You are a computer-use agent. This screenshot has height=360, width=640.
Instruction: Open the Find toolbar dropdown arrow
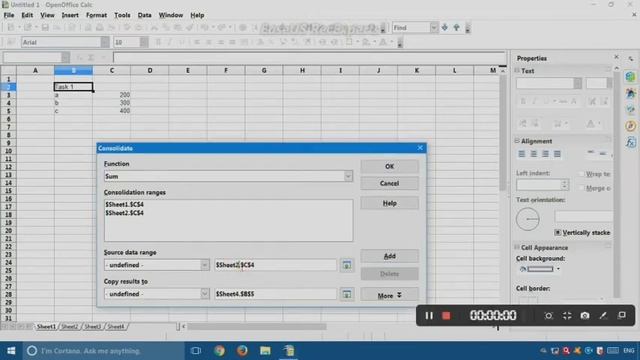point(433,27)
